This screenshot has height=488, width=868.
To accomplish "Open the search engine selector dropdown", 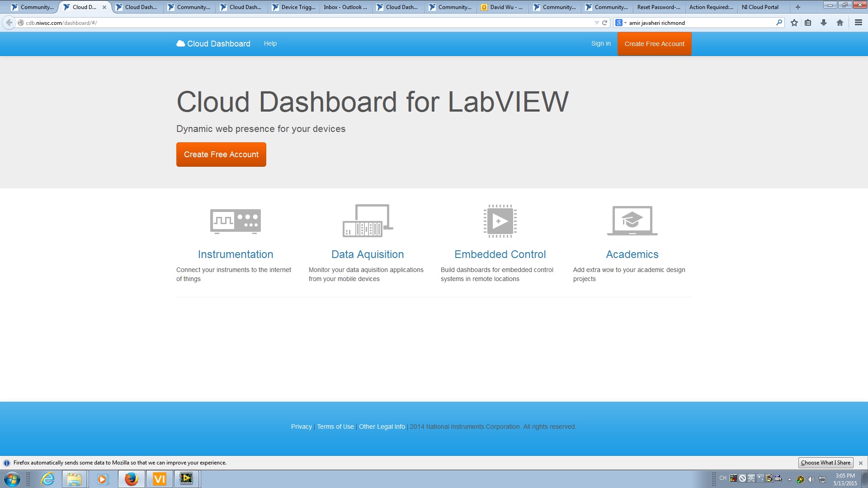I will 621,23.
